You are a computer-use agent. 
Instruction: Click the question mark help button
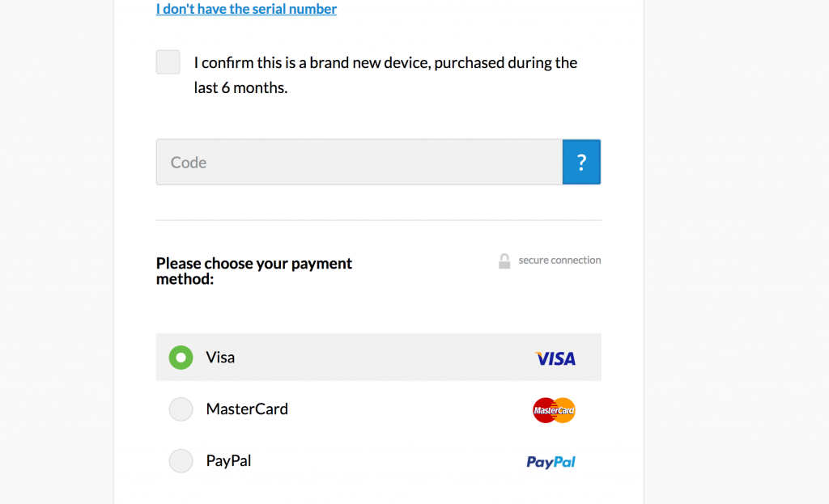coord(581,162)
